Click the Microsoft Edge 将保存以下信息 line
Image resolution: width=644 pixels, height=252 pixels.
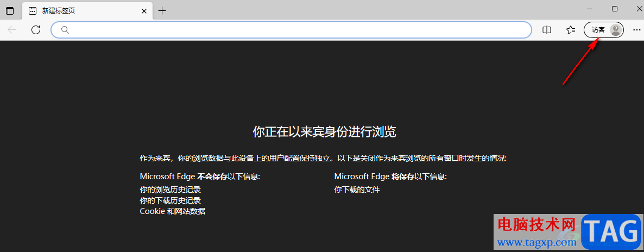click(x=390, y=177)
